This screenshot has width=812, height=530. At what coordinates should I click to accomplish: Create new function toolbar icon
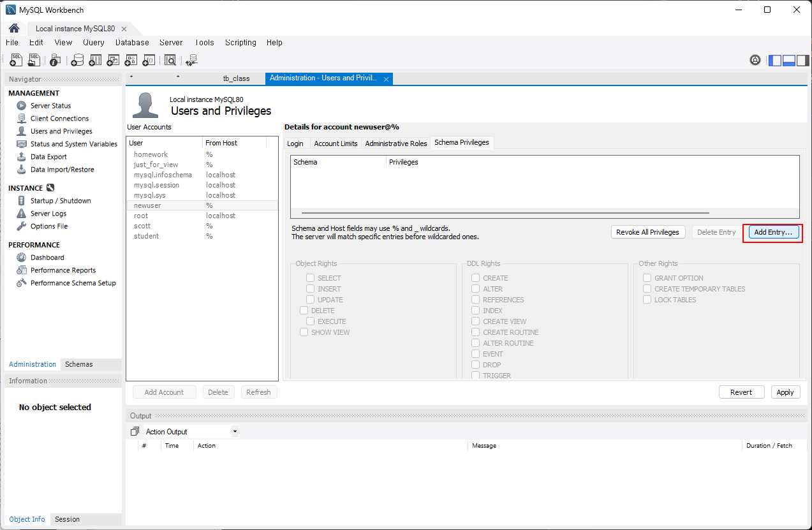click(149, 60)
